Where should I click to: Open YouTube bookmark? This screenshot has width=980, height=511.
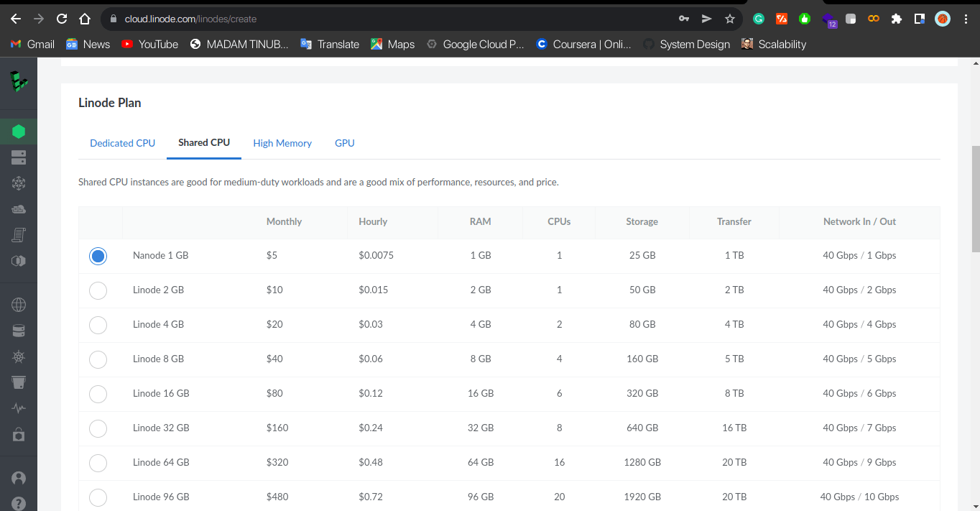(x=149, y=44)
